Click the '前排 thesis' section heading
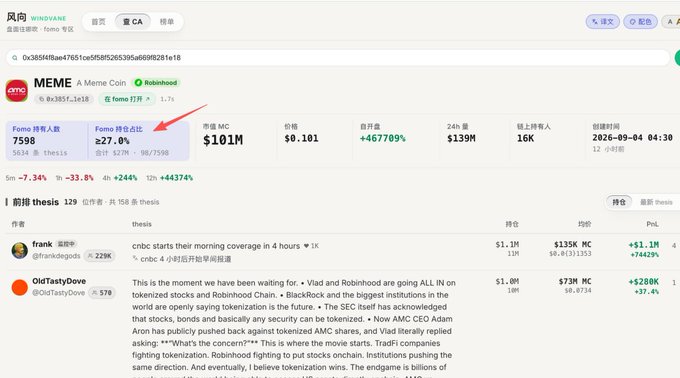This screenshot has height=378, width=680. tap(36, 202)
